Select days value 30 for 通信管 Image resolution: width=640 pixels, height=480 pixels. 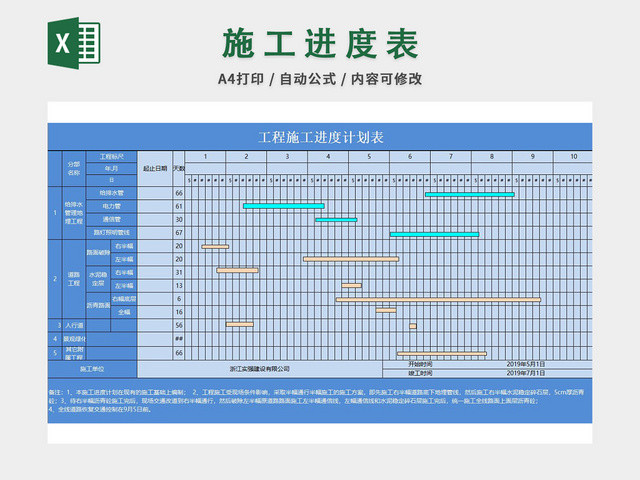click(x=179, y=220)
